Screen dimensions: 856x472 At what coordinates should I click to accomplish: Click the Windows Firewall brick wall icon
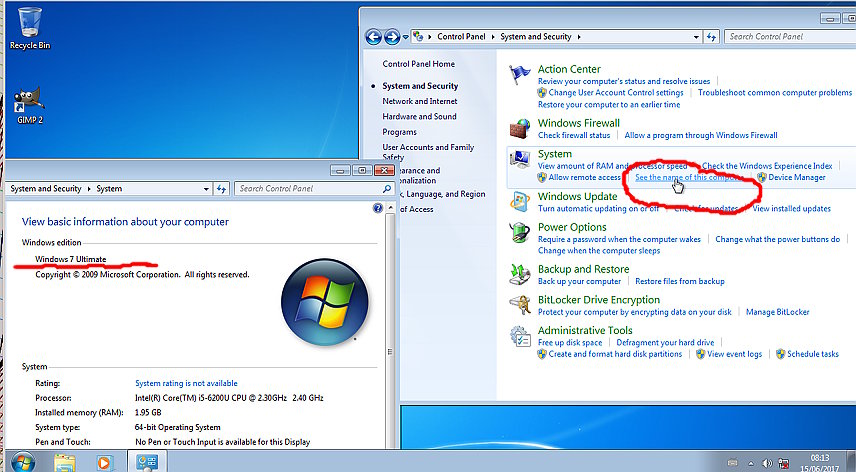tap(519, 129)
